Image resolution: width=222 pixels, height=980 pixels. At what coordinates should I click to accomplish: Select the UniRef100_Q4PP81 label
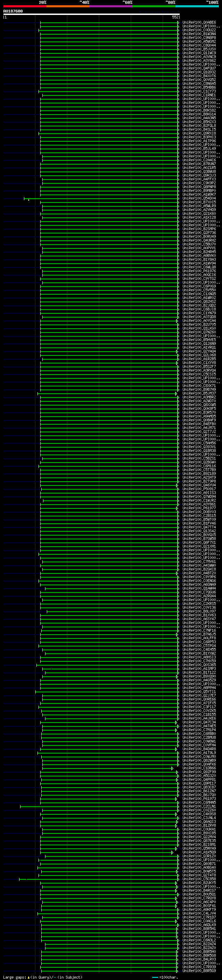point(199,779)
